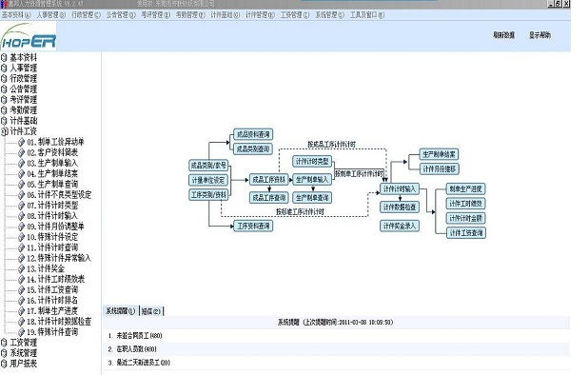This screenshot has height=375, width=588.
Task: Open tree item 06. 计件不良类型设定
Action: click(x=59, y=194)
